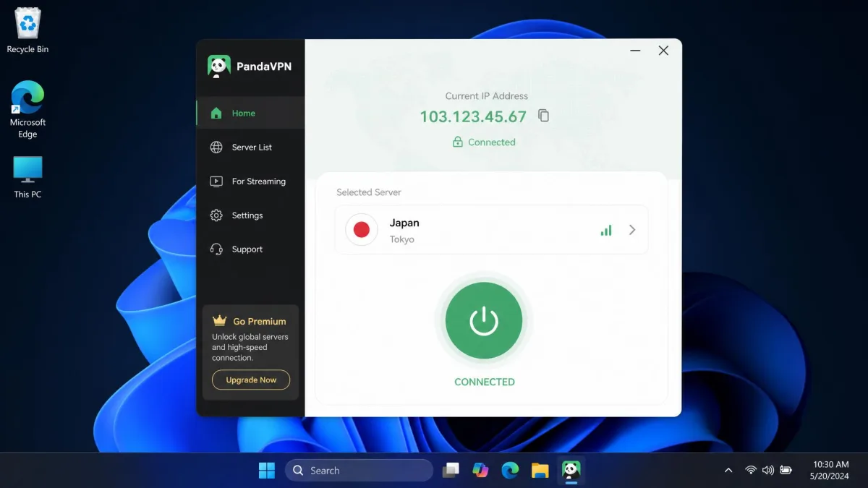Minimize the PandaVPN window

point(635,51)
